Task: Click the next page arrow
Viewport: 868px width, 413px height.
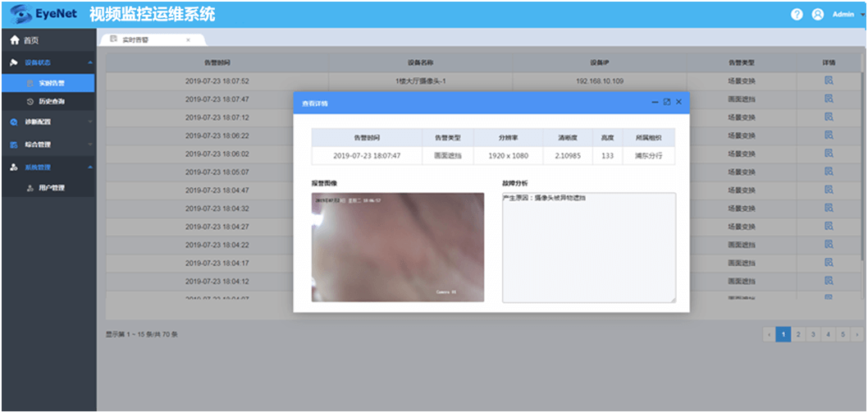Action: tap(856, 334)
